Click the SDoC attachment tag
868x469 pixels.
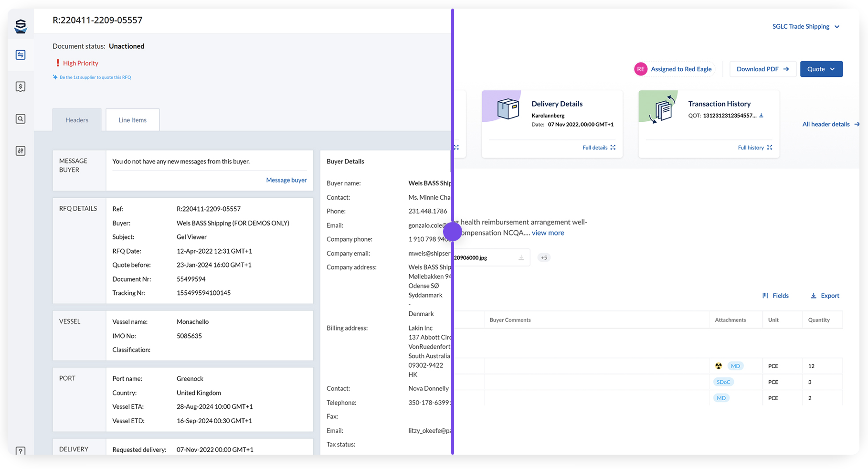tap(723, 382)
